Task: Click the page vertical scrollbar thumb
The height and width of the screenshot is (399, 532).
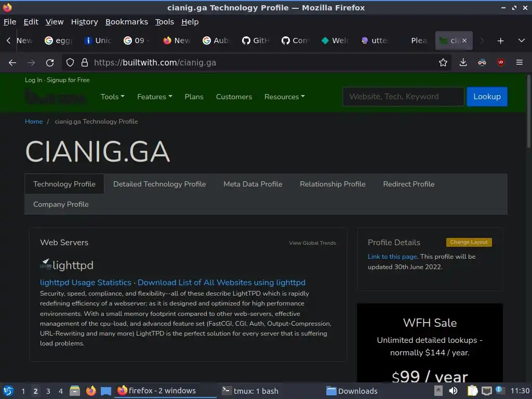Action: click(528, 111)
